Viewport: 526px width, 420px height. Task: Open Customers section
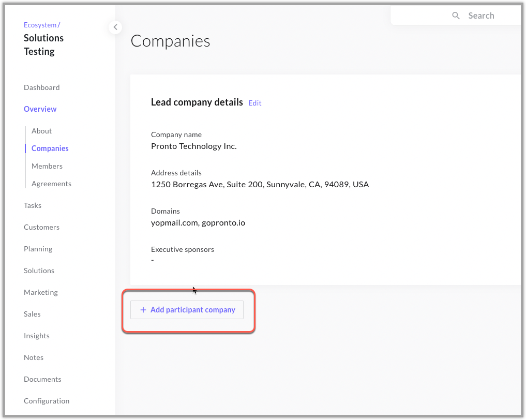coord(41,227)
